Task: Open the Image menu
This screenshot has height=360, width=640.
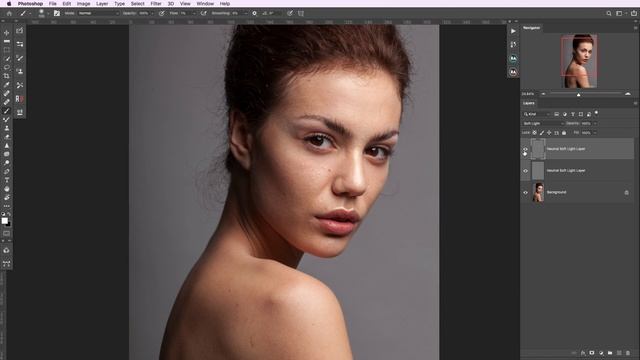Action: pos(83,3)
